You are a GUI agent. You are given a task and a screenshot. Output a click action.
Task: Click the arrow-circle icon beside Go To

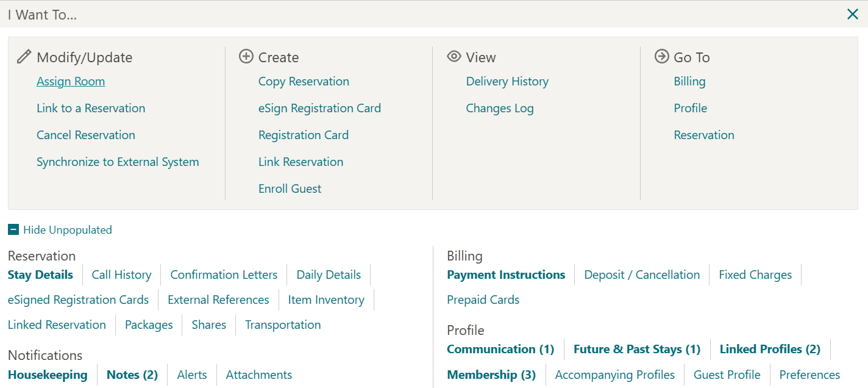point(661,56)
